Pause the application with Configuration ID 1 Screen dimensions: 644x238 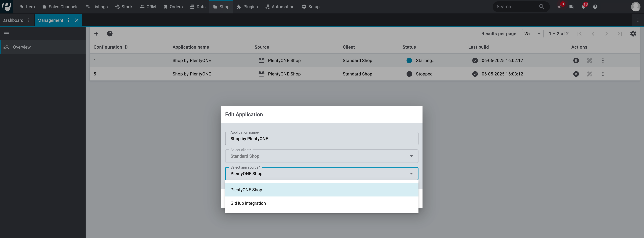[576, 60]
